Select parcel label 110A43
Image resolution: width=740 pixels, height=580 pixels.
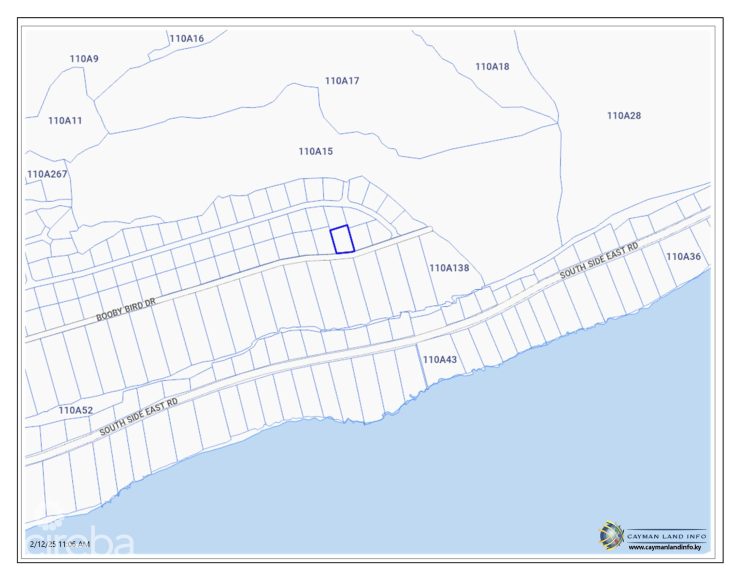440,360
